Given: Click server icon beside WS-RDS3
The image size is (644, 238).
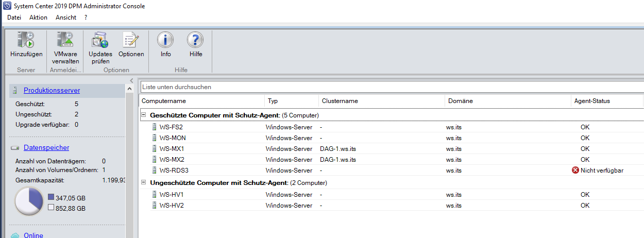Looking at the screenshot, I should pos(154,170).
